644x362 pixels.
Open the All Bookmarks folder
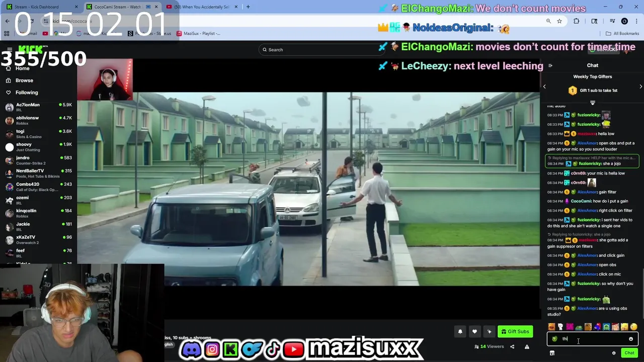point(622,34)
